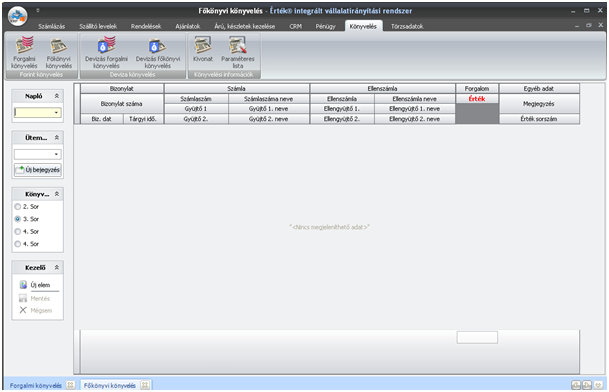
Task: Open the application orb menu button
Action: tap(17, 16)
